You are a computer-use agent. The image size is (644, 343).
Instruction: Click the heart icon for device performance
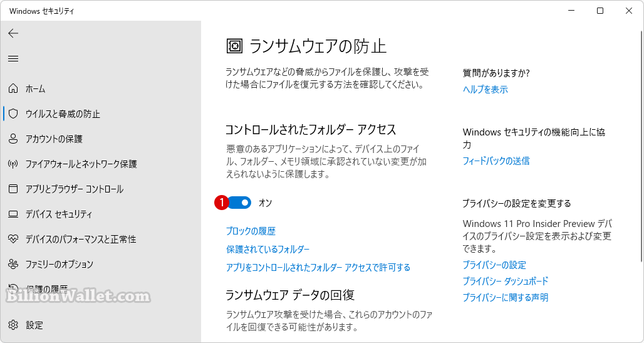[x=13, y=239]
